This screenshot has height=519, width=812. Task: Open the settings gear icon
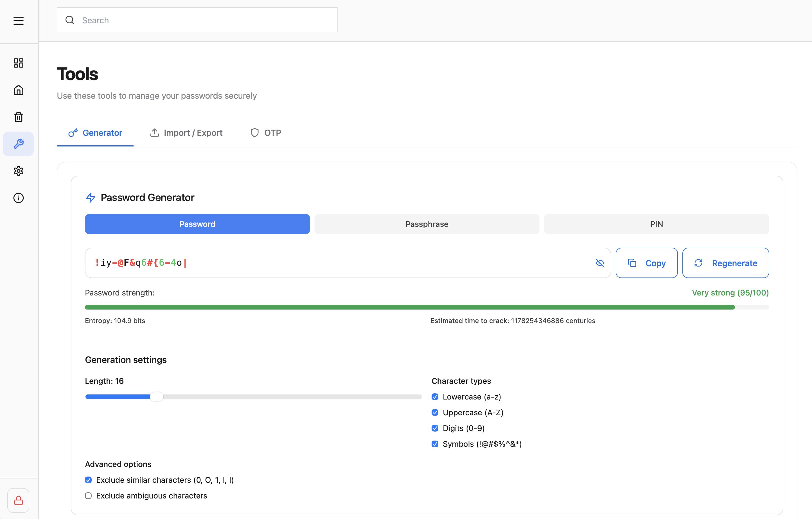point(19,171)
